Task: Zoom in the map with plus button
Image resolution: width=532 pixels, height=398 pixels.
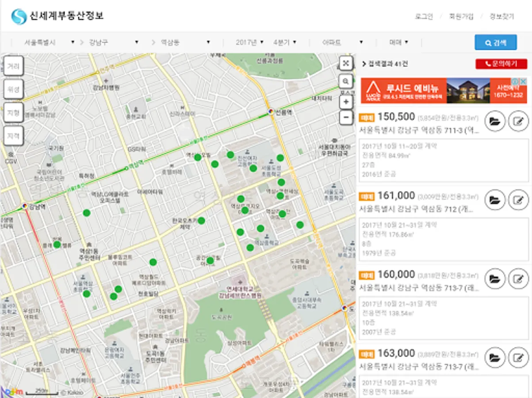Action: point(346,102)
